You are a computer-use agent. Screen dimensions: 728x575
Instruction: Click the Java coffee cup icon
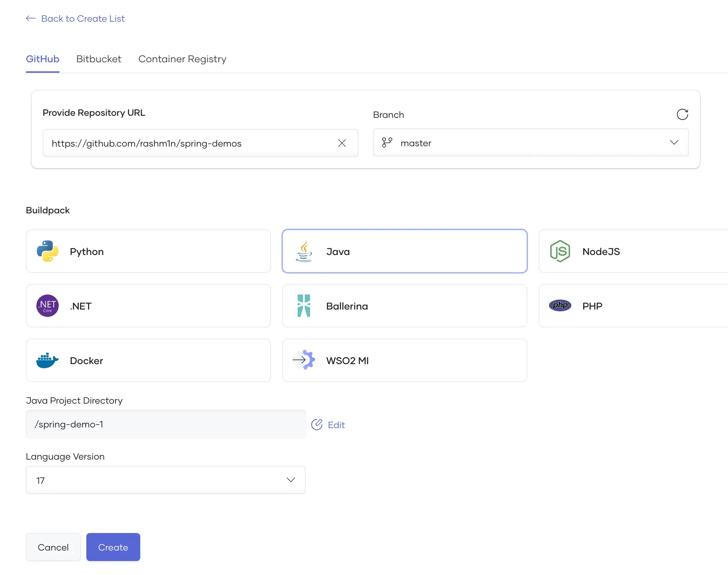(x=304, y=251)
